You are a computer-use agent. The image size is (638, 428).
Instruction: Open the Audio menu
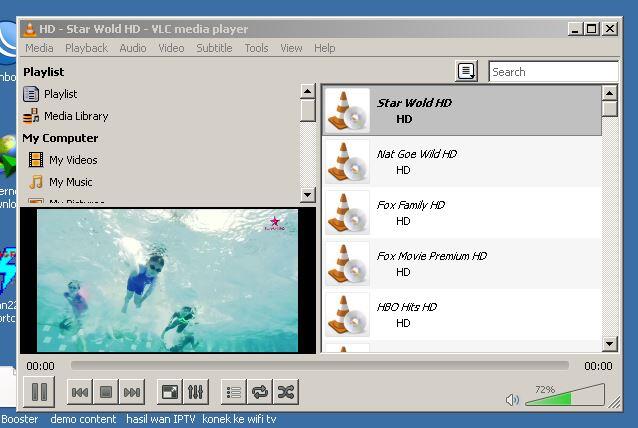pyautogui.click(x=133, y=48)
